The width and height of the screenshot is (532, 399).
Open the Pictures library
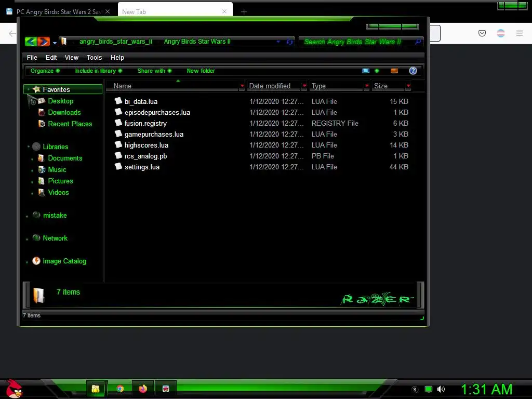(x=60, y=181)
